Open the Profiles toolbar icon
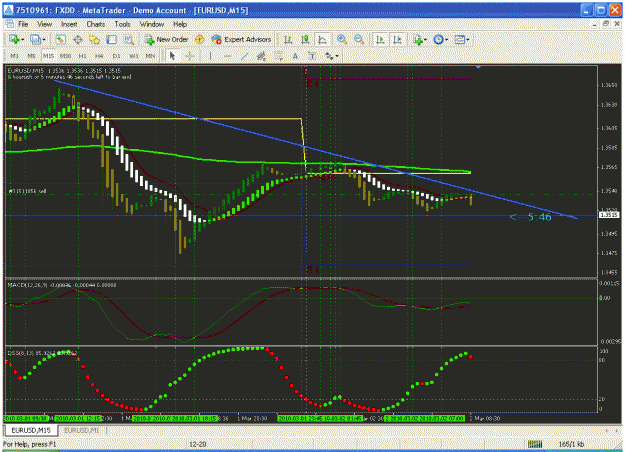This screenshot has height=452, width=625. click(35, 39)
